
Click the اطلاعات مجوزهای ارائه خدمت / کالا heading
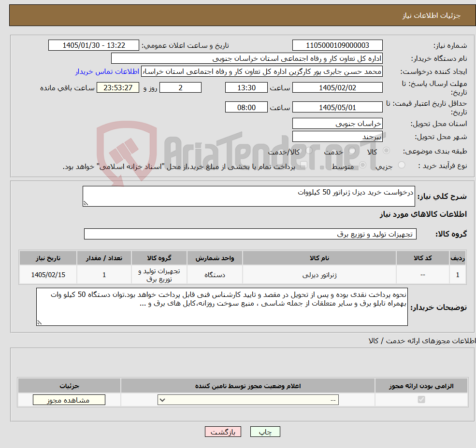click(x=422, y=341)
